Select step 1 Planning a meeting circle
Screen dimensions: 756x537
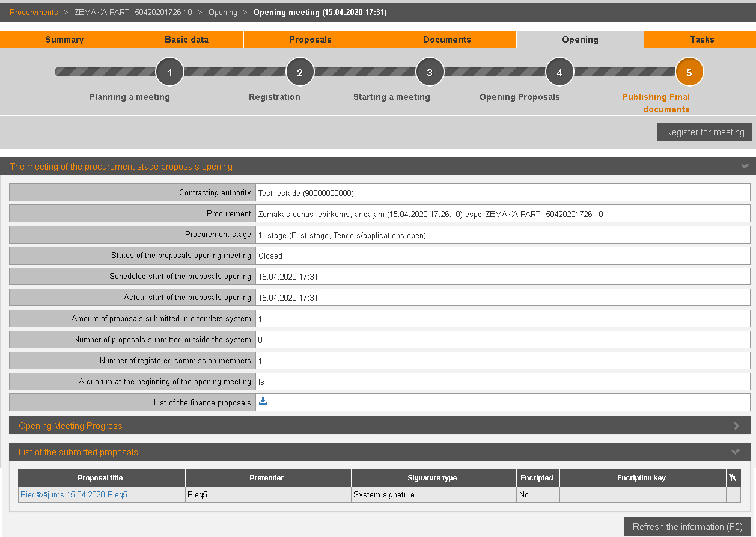tap(170, 73)
